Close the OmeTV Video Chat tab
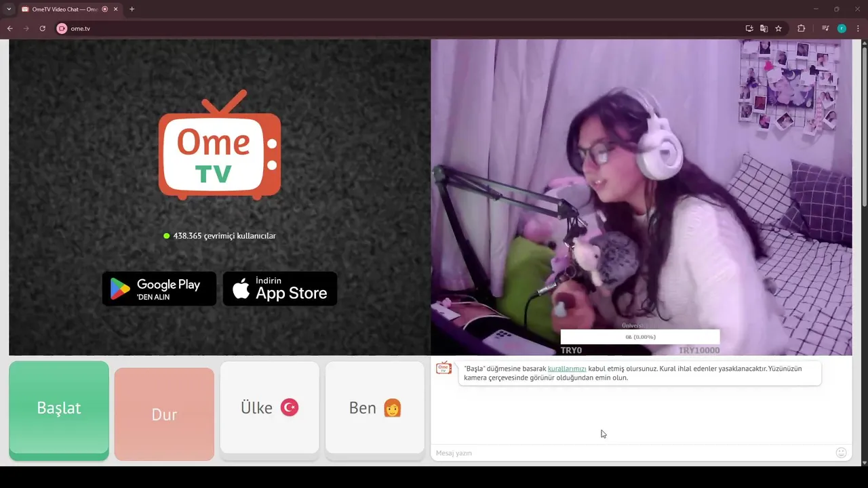 click(x=115, y=9)
